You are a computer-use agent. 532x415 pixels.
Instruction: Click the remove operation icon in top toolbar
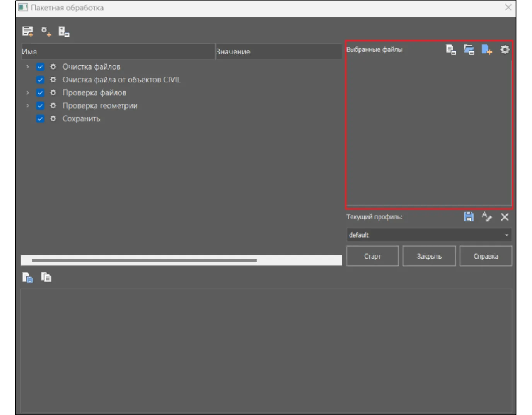[x=64, y=31]
